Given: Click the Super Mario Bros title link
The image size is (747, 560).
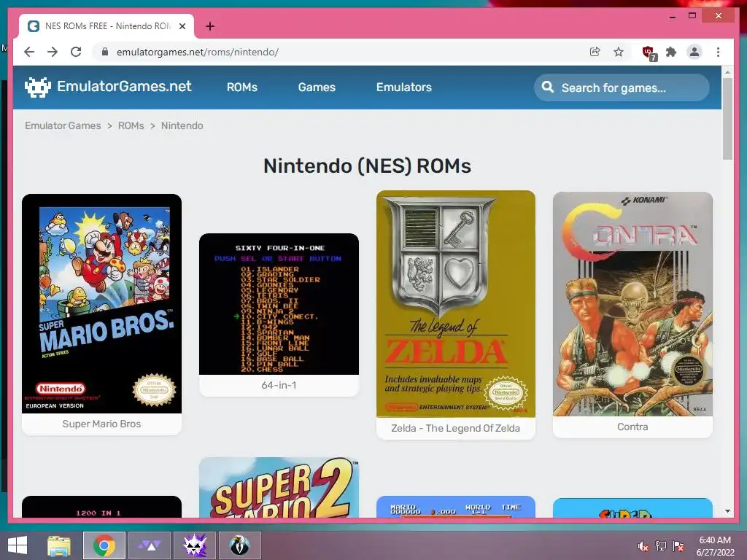Looking at the screenshot, I should click(101, 424).
